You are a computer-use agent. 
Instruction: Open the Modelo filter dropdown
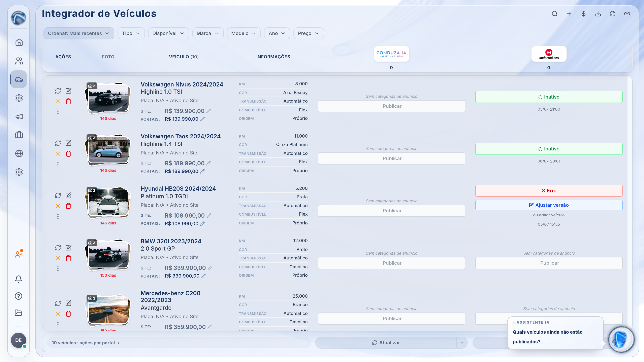[x=244, y=33]
